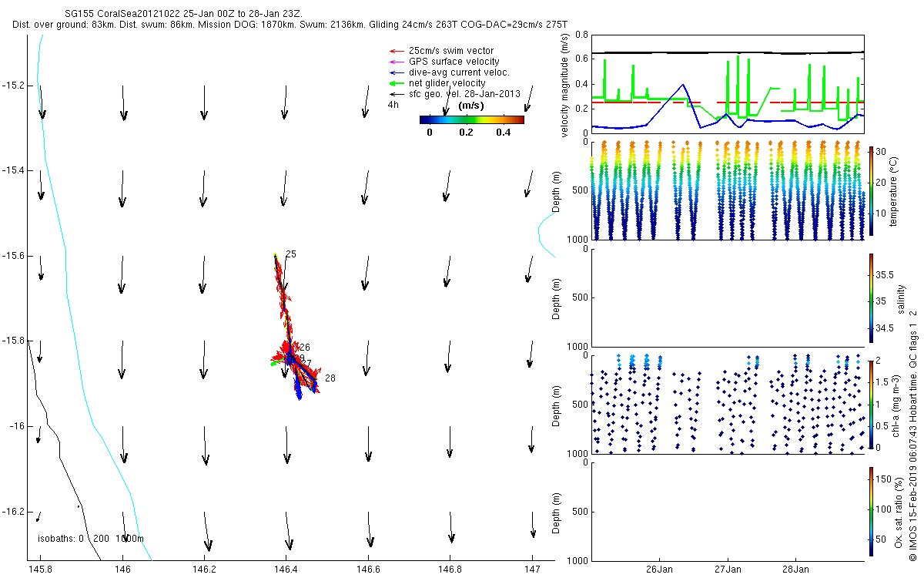Click the chl-a colorbar
Image resolution: width=924 pixels, height=578 pixels.
[x=871, y=404]
